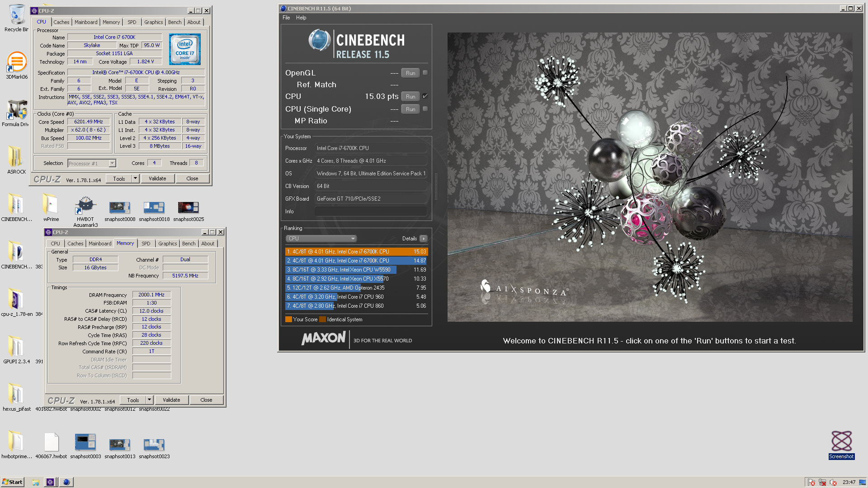Open the Processor #1 selection dropdown
Screen dimensions: 868x488
pos(92,164)
